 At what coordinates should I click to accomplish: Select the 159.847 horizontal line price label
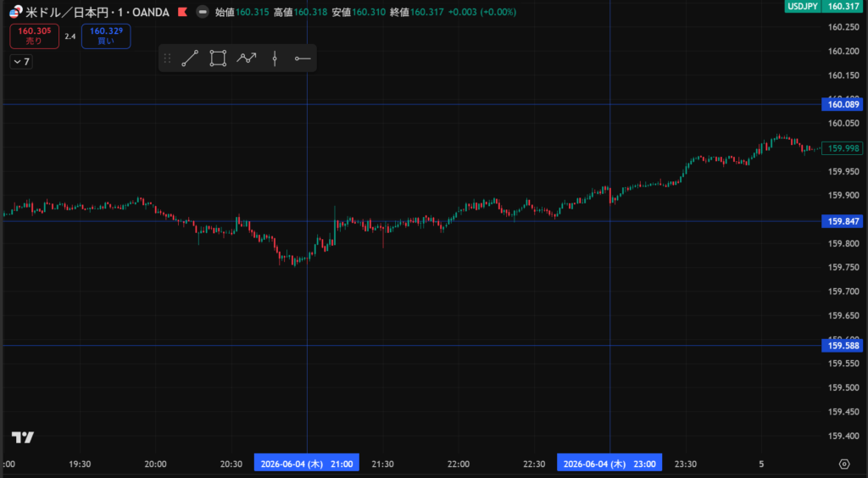coord(842,221)
